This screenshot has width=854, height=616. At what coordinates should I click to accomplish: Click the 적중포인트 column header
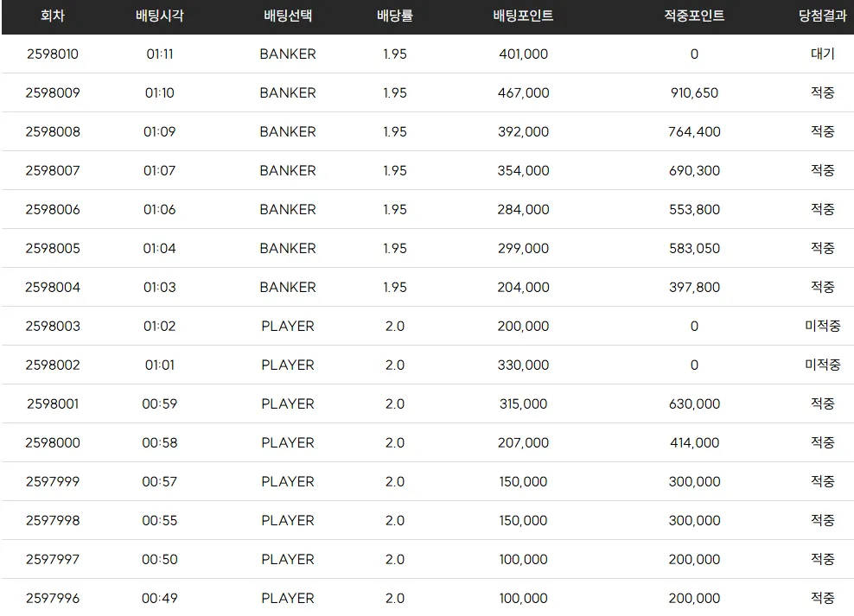(694, 16)
